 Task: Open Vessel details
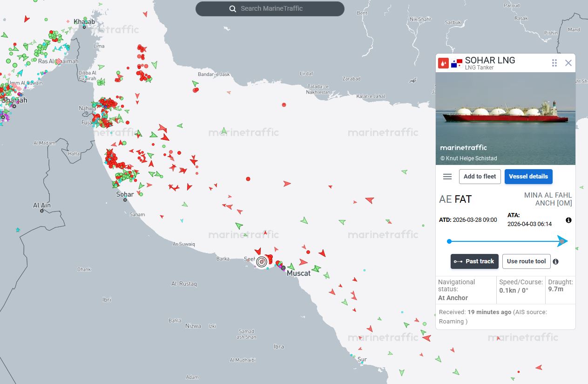(x=528, y=177)
